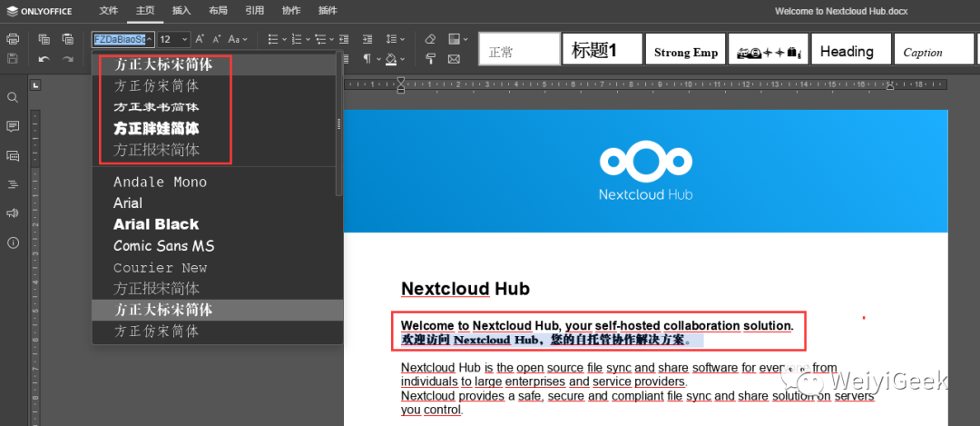Image resolution: width=980 pixels, height=426 pixels.
Task: Select 方正胖娃简体 in the recent fonts
Action: pos(214,128)
